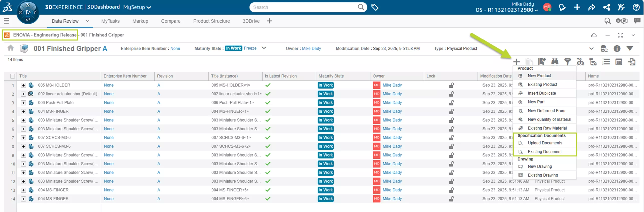This screenshot has width=644, height=212.
Task: Open the Mike Dady owner link in header
Action: coord(311,49)
